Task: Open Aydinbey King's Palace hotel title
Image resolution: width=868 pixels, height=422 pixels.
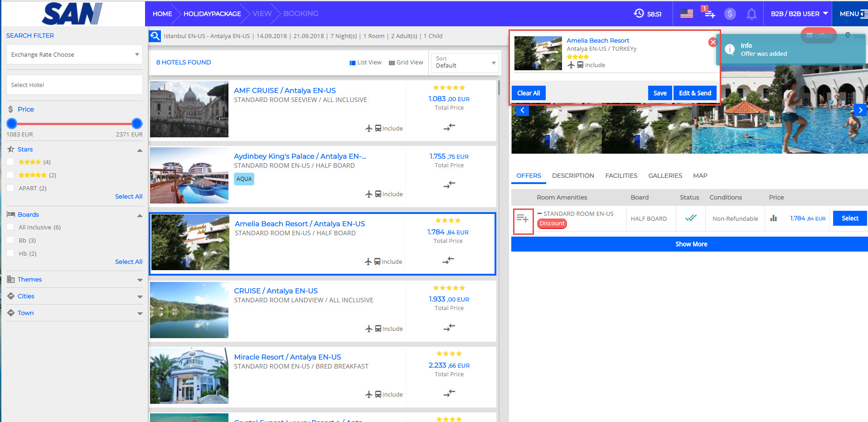Action: [300, 156]
